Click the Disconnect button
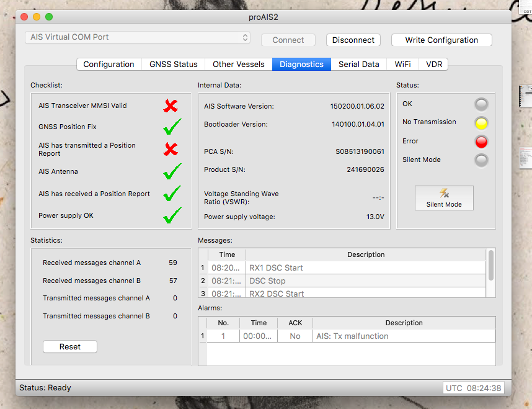 tap(353, 40)
